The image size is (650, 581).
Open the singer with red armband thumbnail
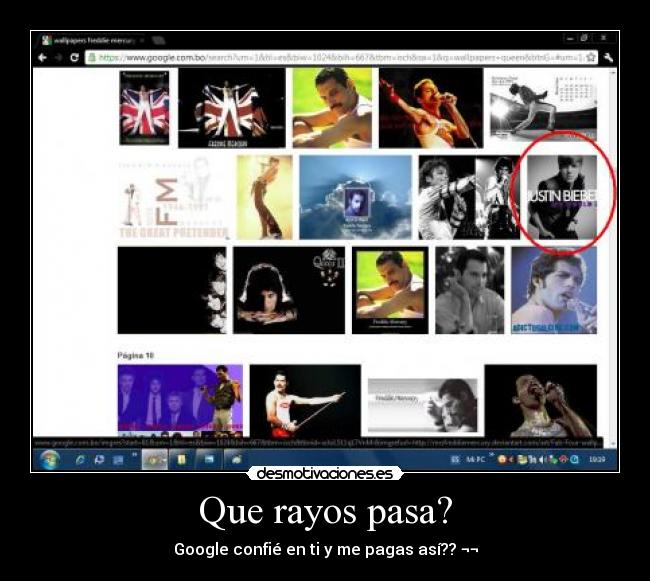tap(431, 108)
